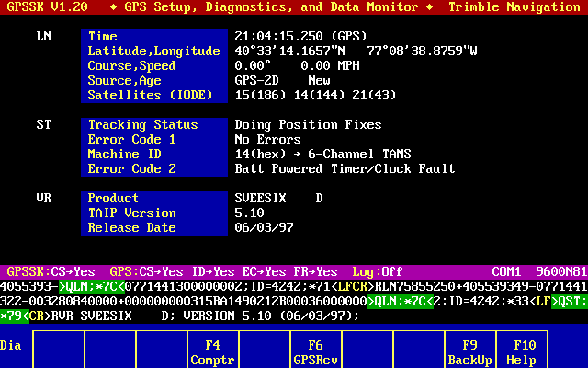Select the release date 06/03/97
The width and height of the screenshot is (588, 368).
tap(264, 227)
